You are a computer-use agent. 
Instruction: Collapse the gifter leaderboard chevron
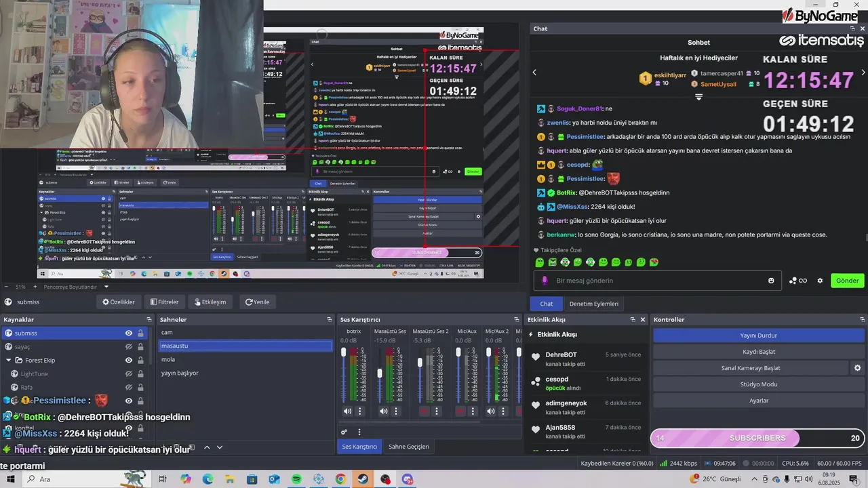point(698,97)
